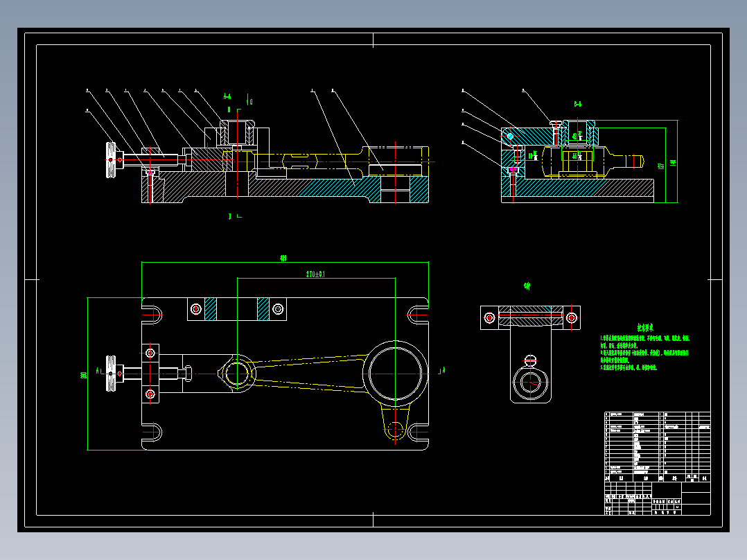Image resolution: width=747 pixels, height=560 pixels.
Task: Click the B-B section view label
Action: tap(577, 103)
